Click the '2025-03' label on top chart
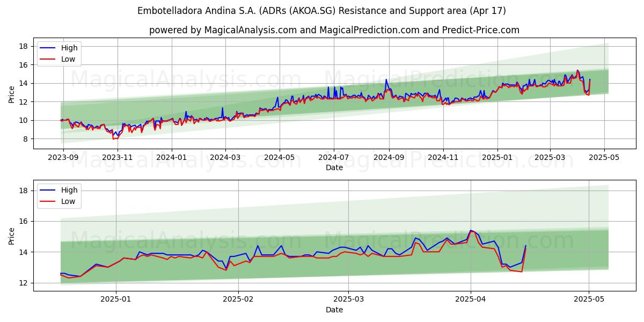This screenshot has height=322, width=644. 550,159
